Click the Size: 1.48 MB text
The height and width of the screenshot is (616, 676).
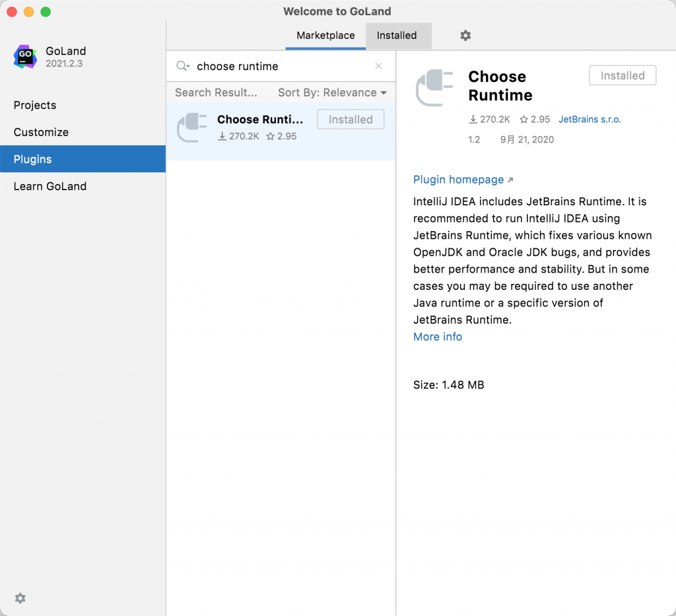(448, 384)
